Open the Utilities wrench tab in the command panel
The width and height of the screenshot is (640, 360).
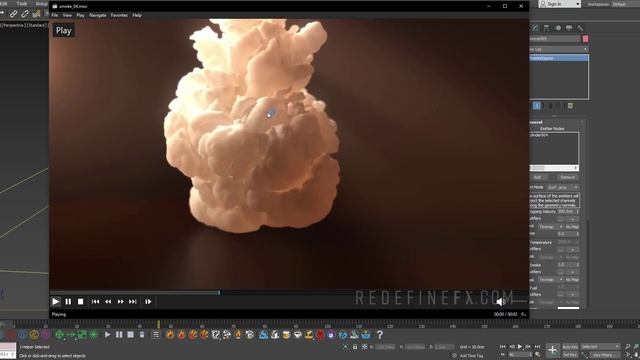[x=580, y=28]
